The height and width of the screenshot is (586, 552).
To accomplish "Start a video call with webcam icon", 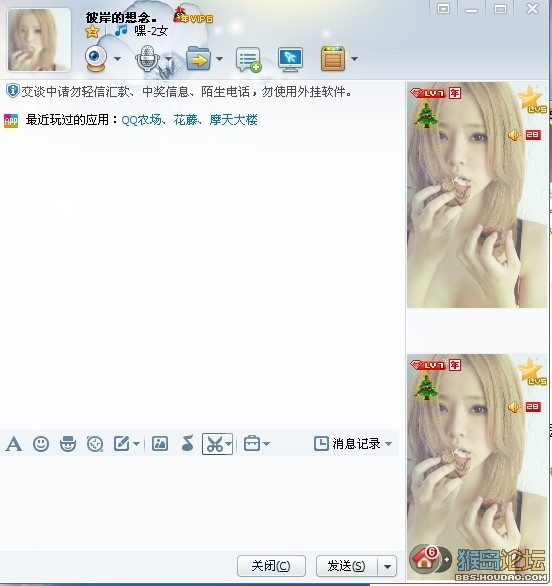I will click(x=96, y=58).
